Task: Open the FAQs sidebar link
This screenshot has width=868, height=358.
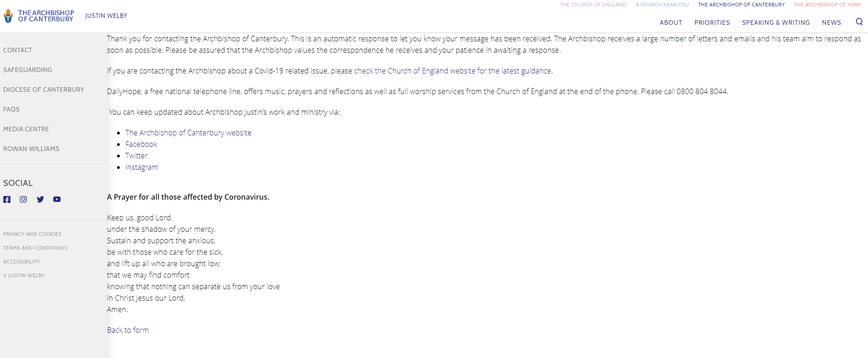Action: tap(11, 109)
